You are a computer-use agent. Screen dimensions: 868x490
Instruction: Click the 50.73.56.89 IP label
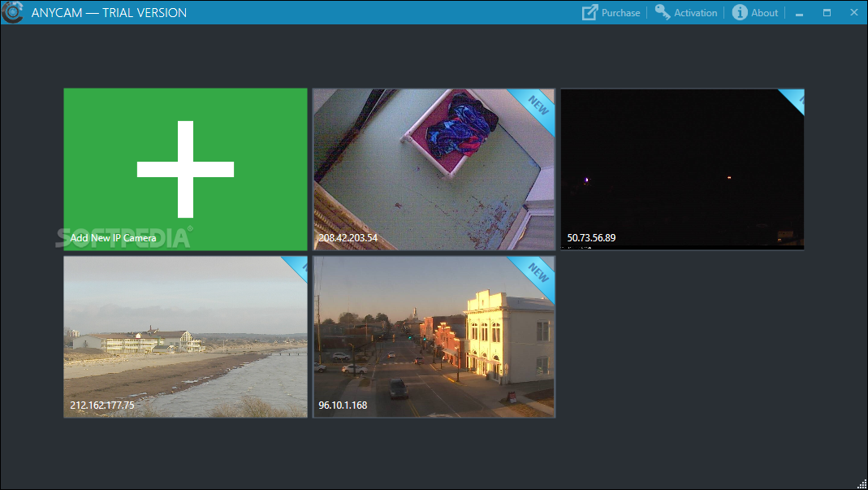[591, 238]
